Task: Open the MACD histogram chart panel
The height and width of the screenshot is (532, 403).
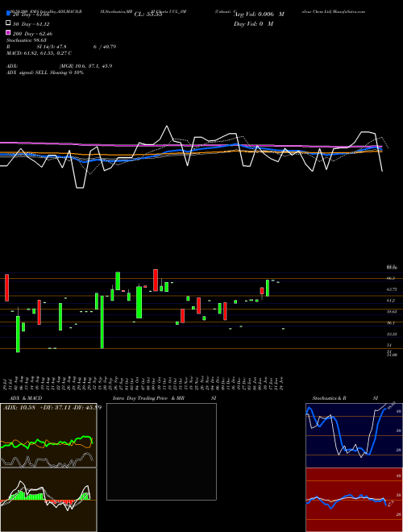Action: coord(48,500)
